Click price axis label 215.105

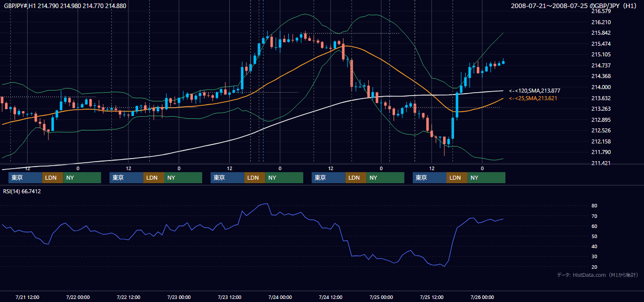point(601,54)
